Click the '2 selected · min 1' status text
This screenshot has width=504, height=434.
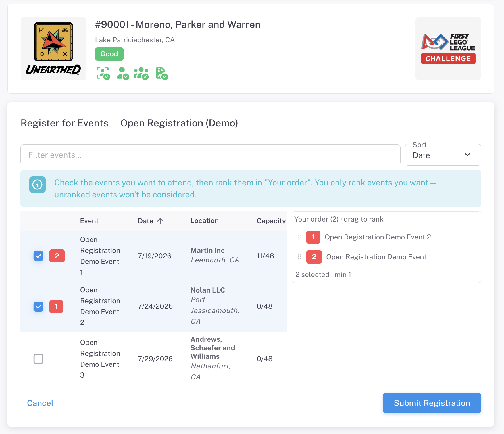pyautogui.click(x=323, y=275)
